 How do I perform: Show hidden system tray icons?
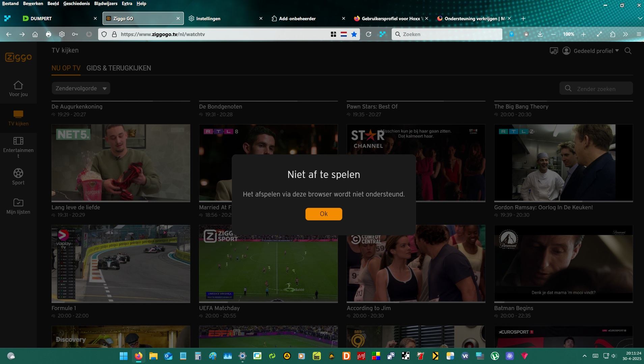585,356
